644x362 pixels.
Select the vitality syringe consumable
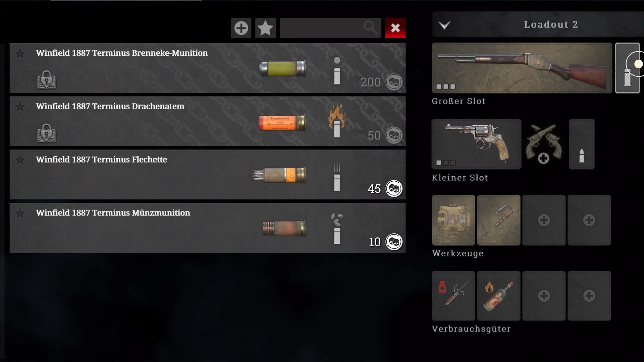pos(453,296)
